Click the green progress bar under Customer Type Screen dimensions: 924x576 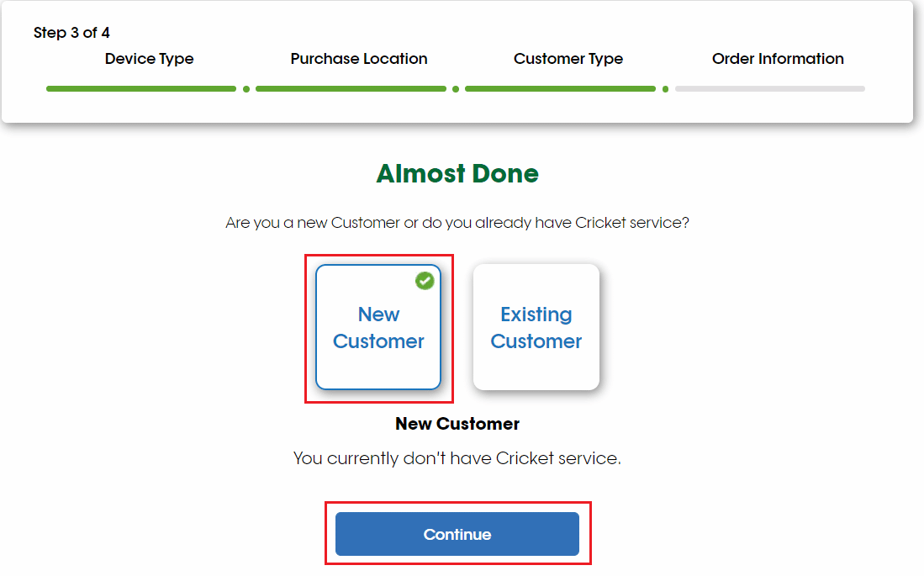coord(560,88)
